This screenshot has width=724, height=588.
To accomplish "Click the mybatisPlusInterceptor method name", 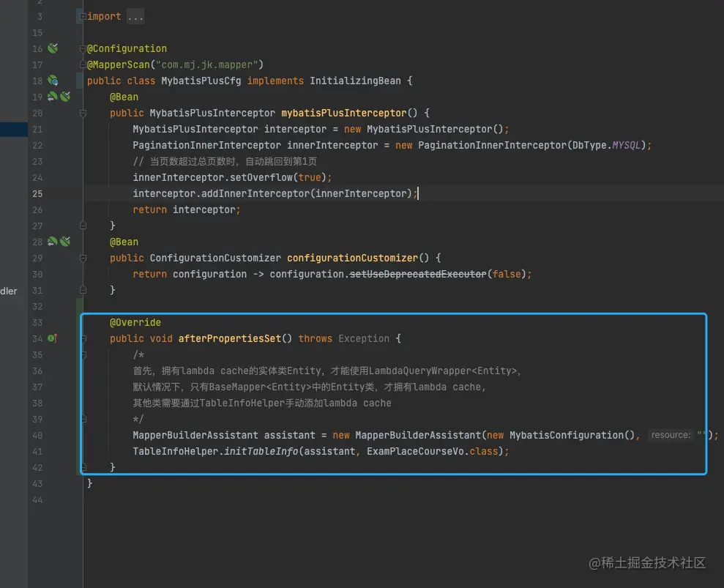I will 343,113.
